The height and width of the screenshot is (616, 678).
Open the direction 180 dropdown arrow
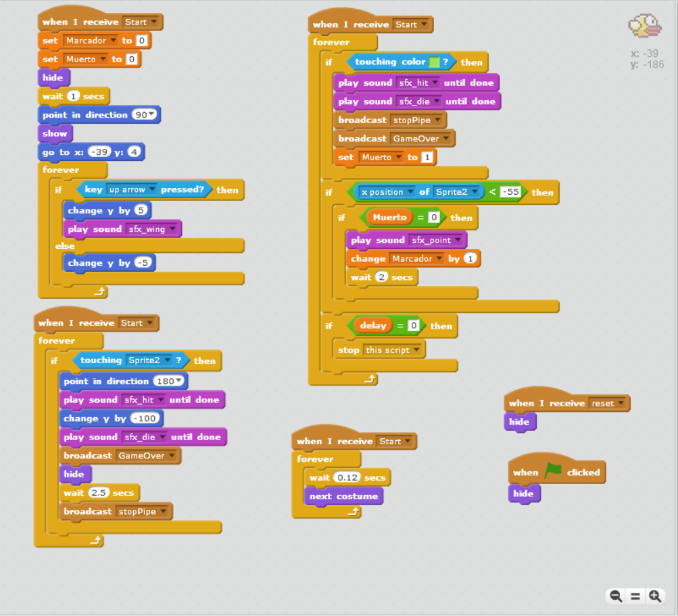coord(179,381)
